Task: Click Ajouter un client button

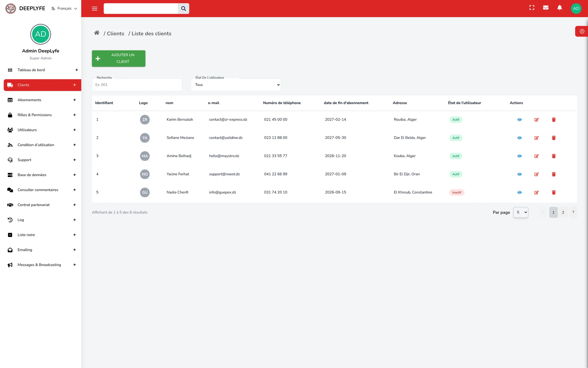Action: tap(119, 58)
